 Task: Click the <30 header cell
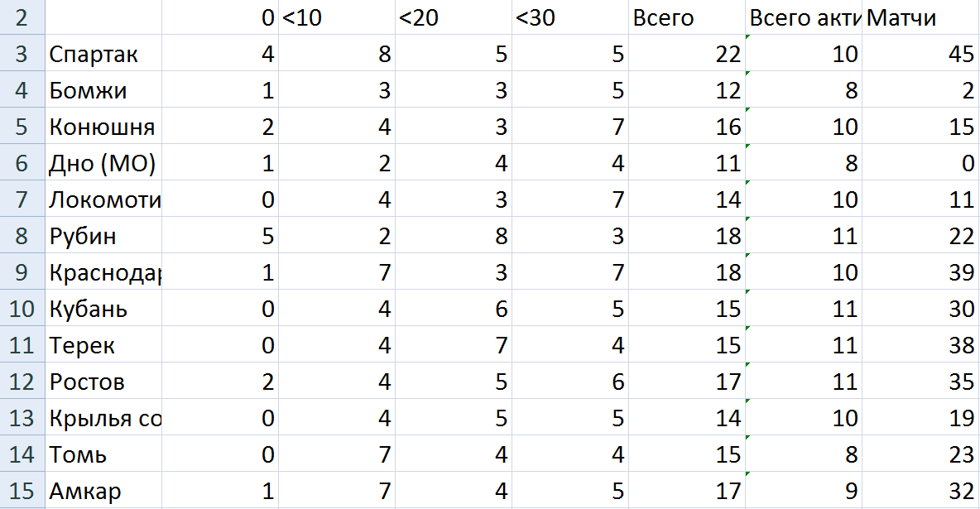pos(569,18)
